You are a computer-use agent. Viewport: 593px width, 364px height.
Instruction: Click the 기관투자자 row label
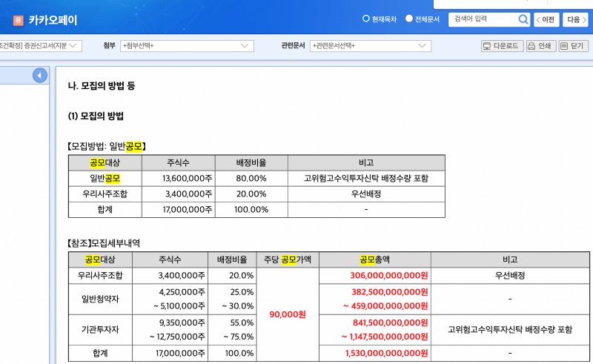coord(100,330)
